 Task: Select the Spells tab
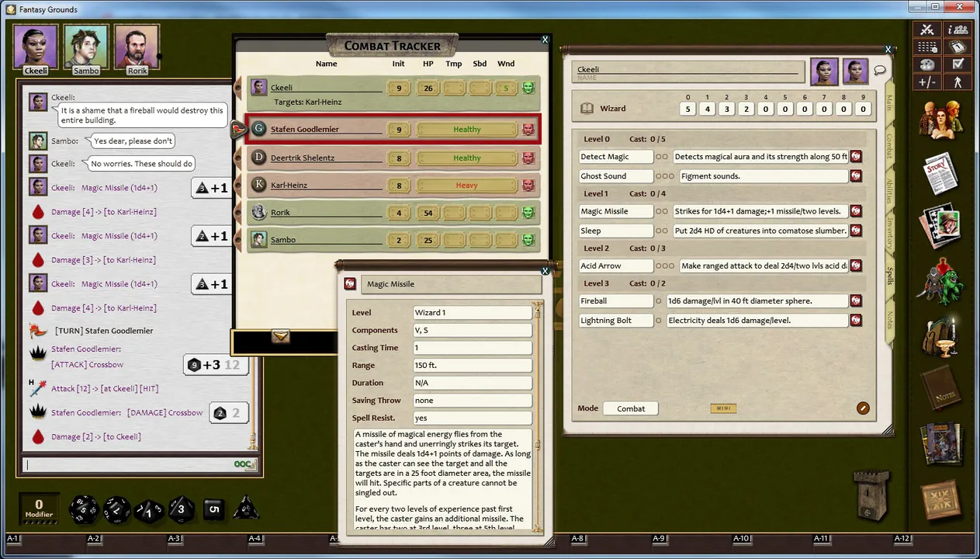click(889, 276)
